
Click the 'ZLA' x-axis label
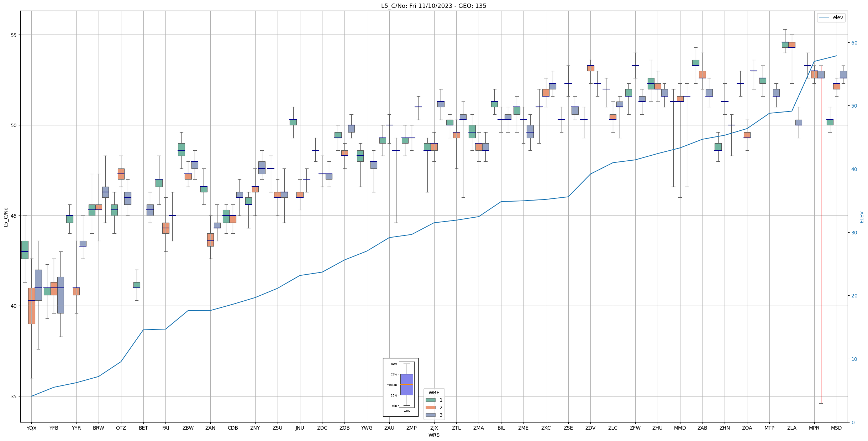pos(792,428)
